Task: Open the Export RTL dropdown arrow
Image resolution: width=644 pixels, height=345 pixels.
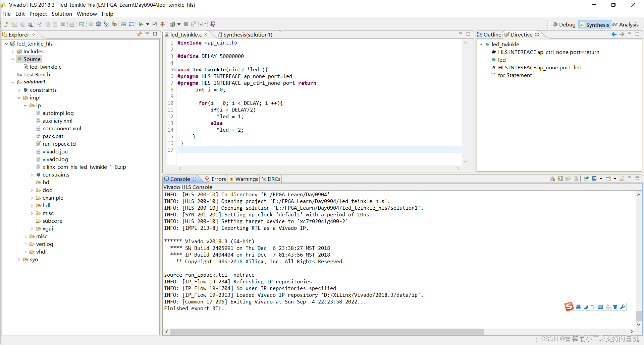Action: 179,24
